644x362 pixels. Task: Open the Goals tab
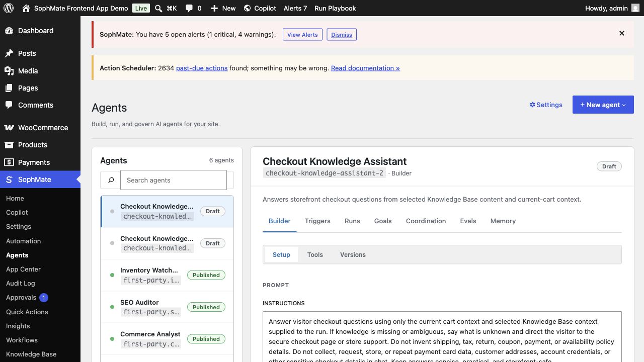pyautogui.click(x=383, y=221)
